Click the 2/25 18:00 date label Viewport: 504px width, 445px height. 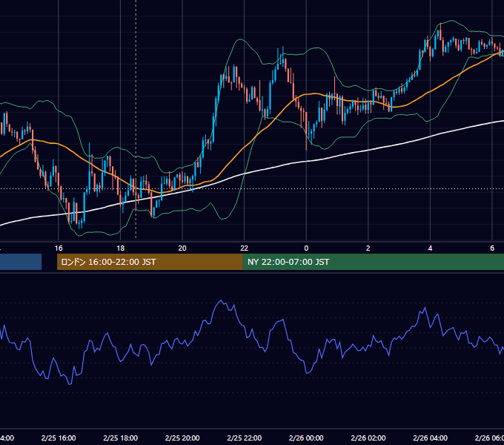click(x=121, y=438)
